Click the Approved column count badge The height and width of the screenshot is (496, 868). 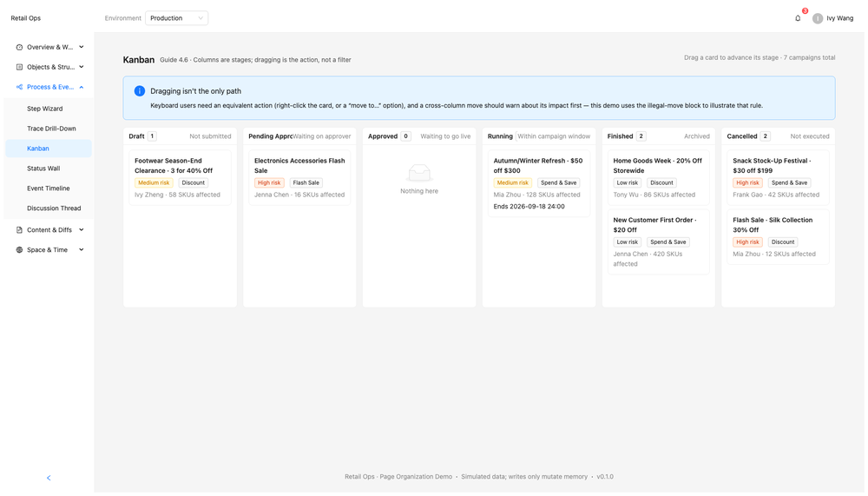[x=405, y=136]
